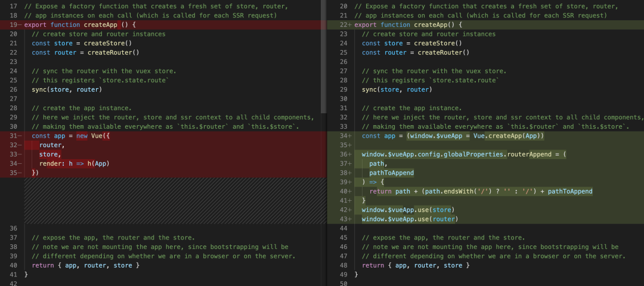
Task: Click 'window.$vueApp.use(store)' on added line 42
Action: coord(408,210)
